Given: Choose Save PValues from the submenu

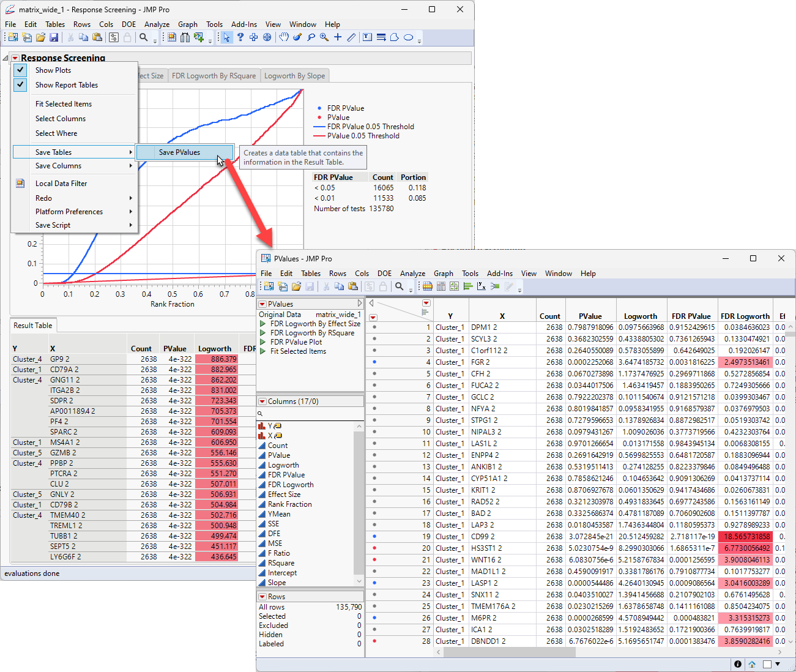Looking at the screenshot, I should (179, 152).
